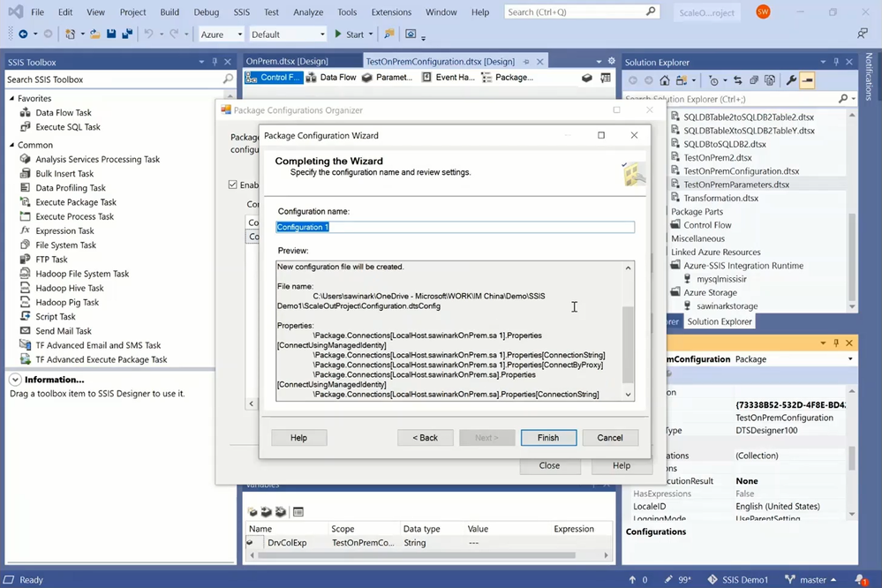Click the Open File folder icon
Image resolution: width=882 pixels, height=588 pixels.
[95, 34]
